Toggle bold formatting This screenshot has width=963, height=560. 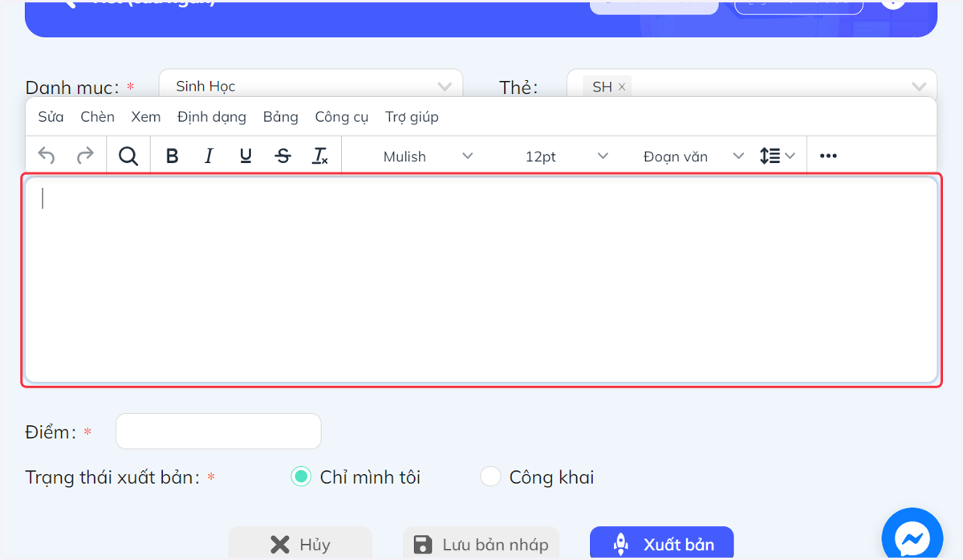(172, 156)
